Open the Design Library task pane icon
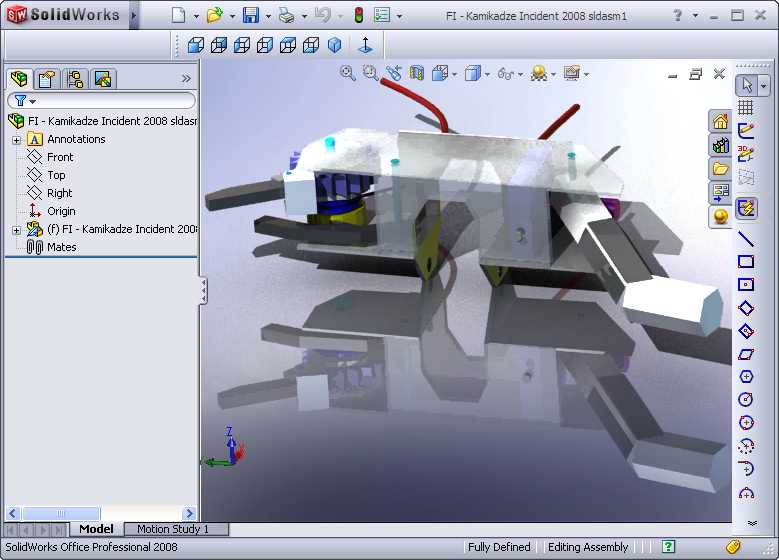The height and width of the screenshot is (560, 779). [x=720, y=145]
